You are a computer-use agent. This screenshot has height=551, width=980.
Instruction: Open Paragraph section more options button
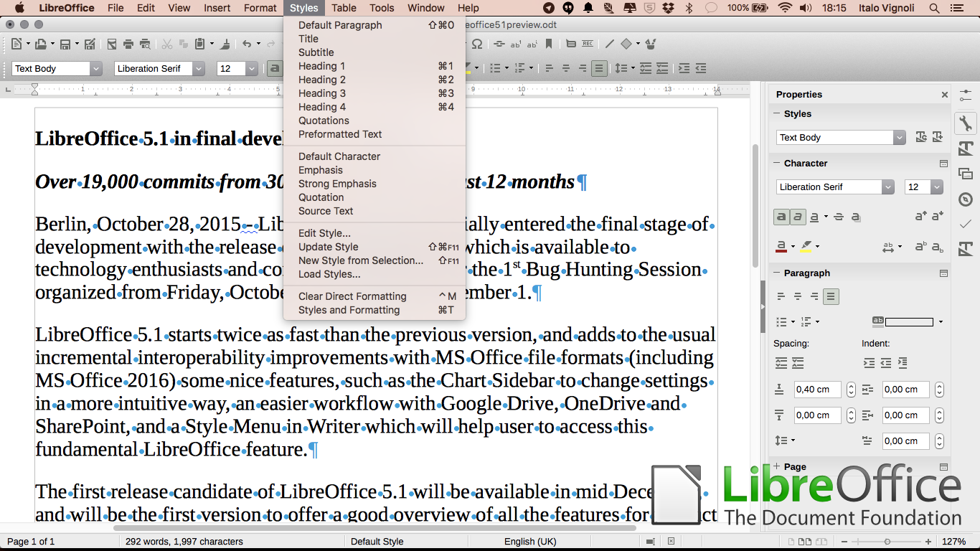click(943, 273)
